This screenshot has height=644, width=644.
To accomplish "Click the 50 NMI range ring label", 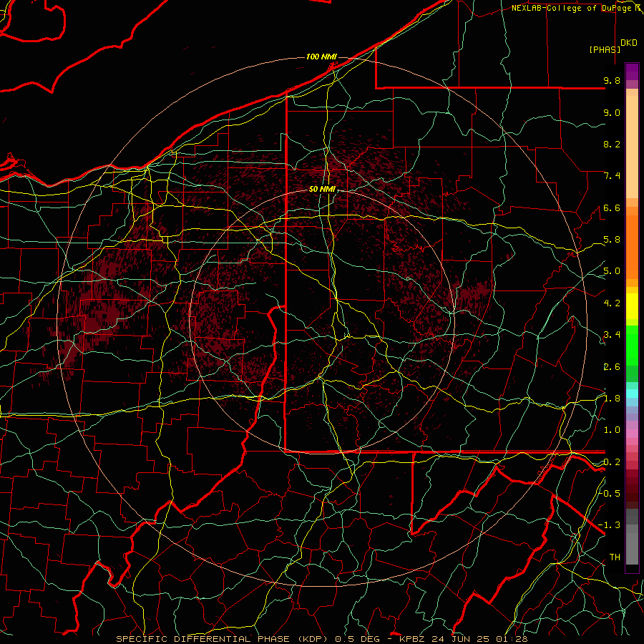I will [322, 190].
